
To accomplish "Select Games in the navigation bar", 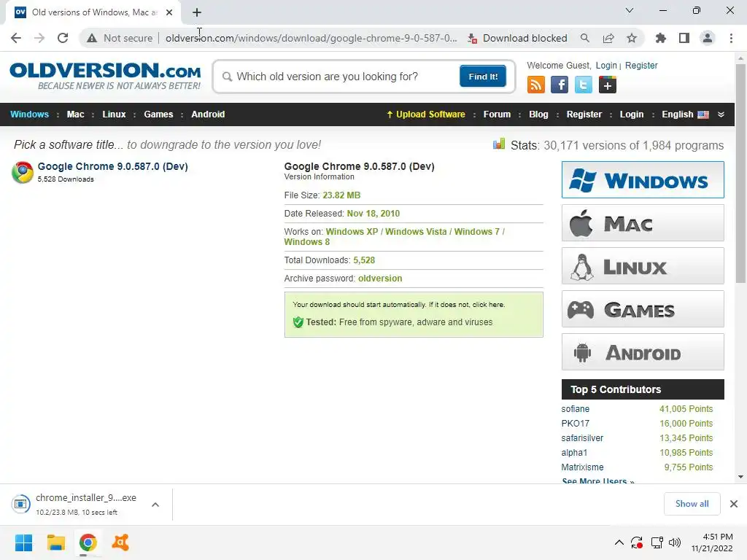I will tap(158, 114).
